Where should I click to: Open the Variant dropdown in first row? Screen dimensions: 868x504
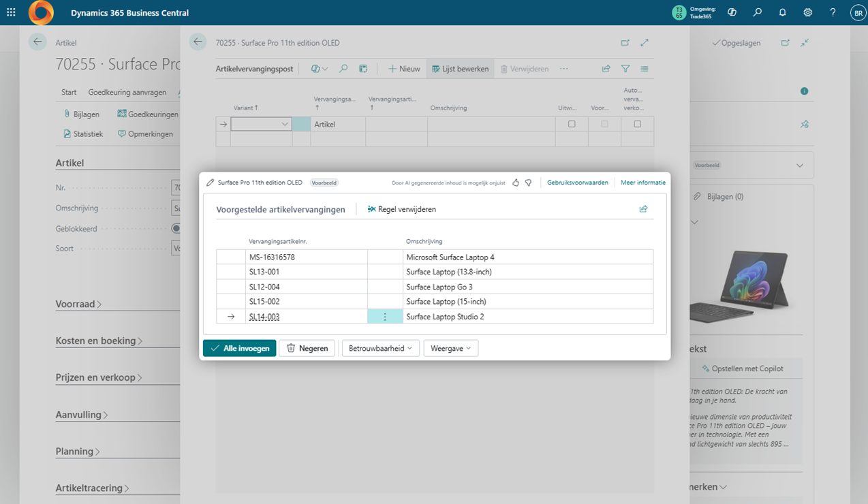click(285, 125)
